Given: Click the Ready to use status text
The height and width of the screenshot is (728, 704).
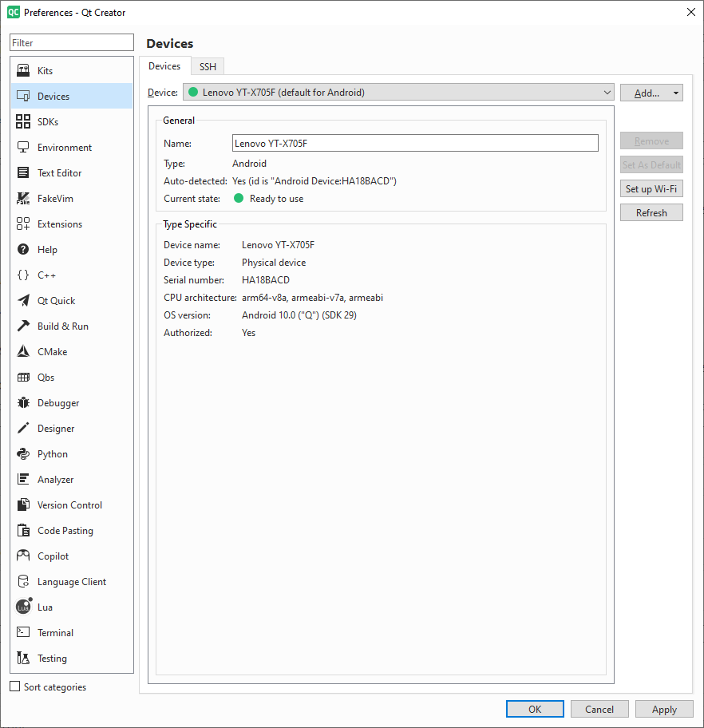Looking at the screenshot, I should click(x=276, y=199).
